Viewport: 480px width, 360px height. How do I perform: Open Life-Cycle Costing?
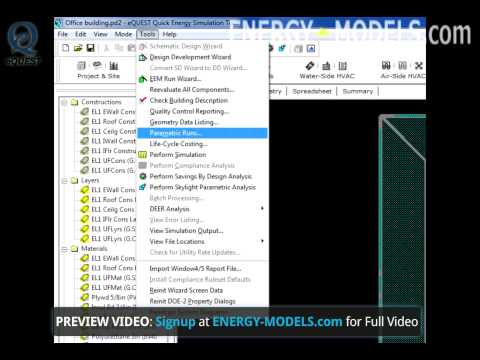pos(202,144)
